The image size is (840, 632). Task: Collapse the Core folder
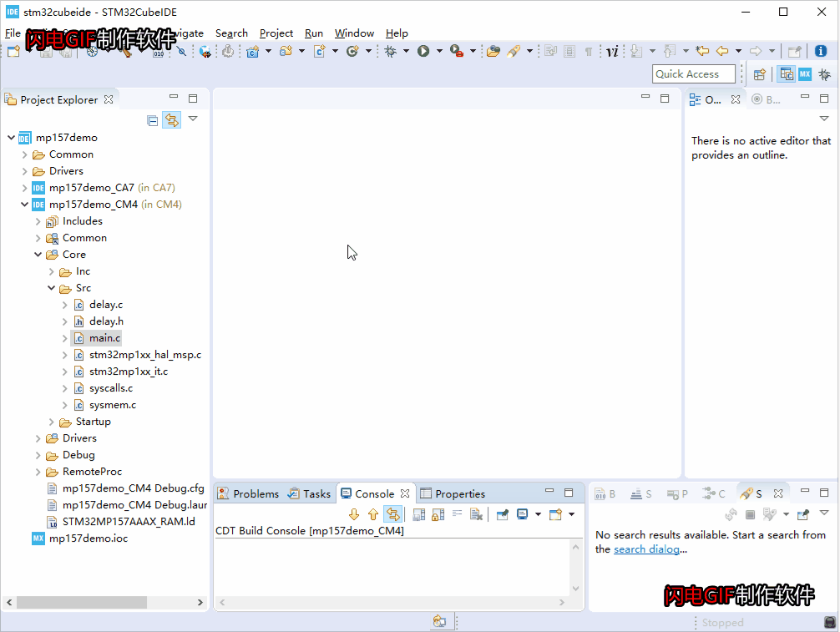[x=38, y=255]
